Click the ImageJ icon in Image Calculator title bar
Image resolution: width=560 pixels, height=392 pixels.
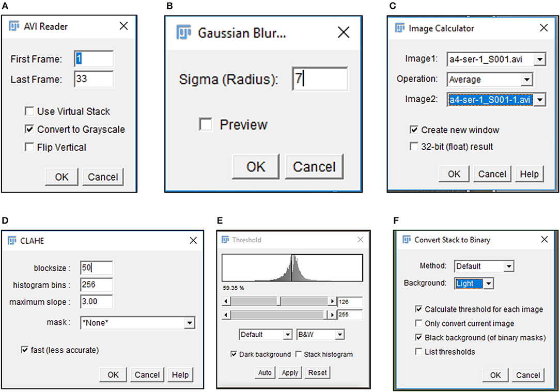click(x=400, y=28)
